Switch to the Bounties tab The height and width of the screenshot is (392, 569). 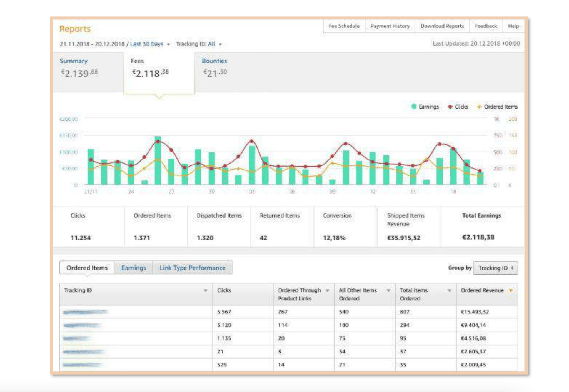tap(214, 61)
